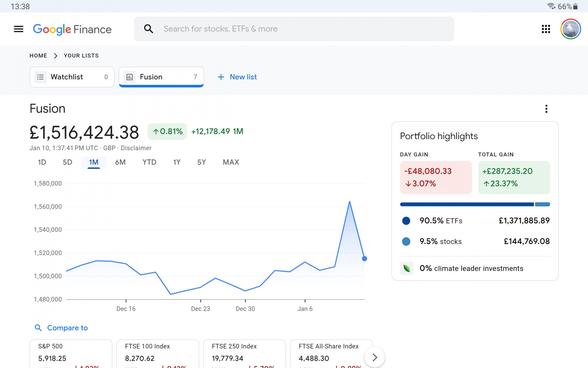
Task: Select the Fusion list tab
Action: click(x=161, y=77)
